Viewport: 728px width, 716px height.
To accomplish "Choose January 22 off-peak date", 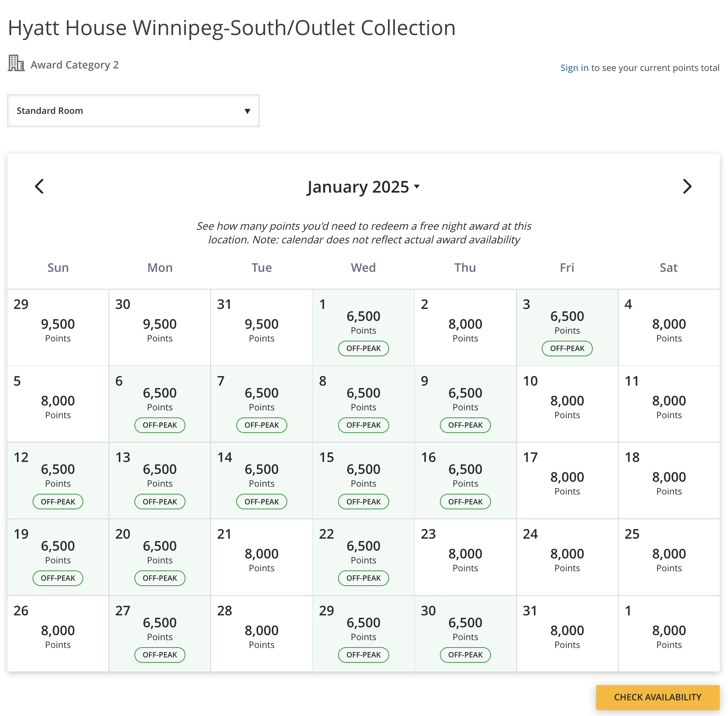I will point(364,557).
